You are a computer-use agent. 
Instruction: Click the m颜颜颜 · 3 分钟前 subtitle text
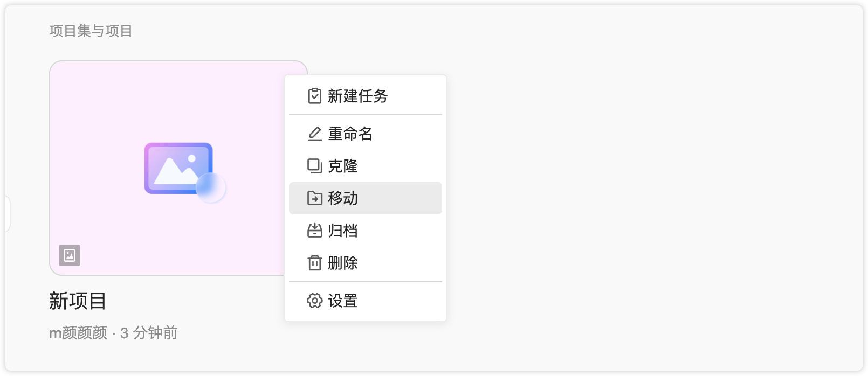pyautogui.click(x=113, y=333)
